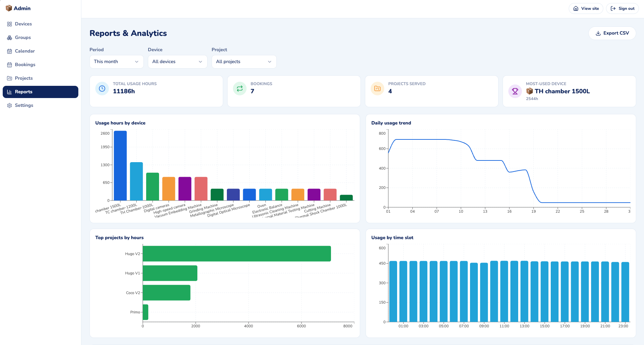Click the purple trophy icon for Most-Used Device
The image size is (644, 345).
click(515, 91)
